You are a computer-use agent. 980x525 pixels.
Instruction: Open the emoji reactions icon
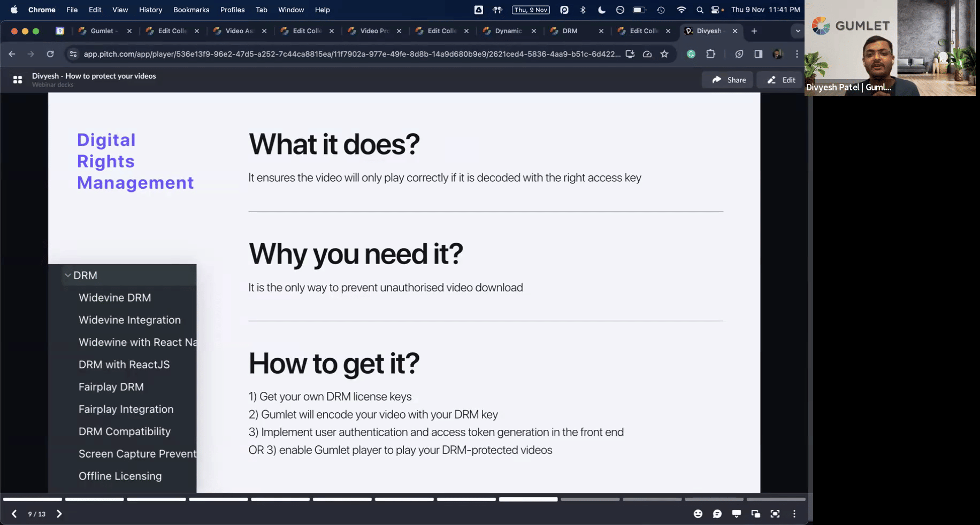click(698, 514)
